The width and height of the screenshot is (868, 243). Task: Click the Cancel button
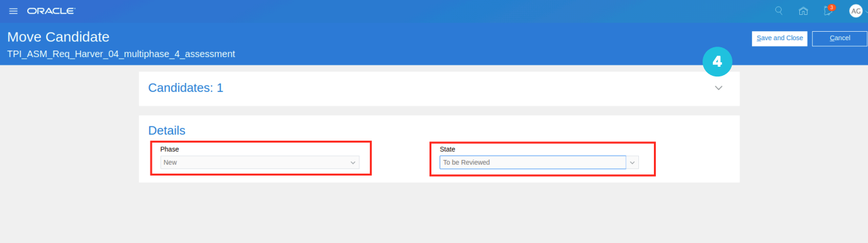point(839,38)
